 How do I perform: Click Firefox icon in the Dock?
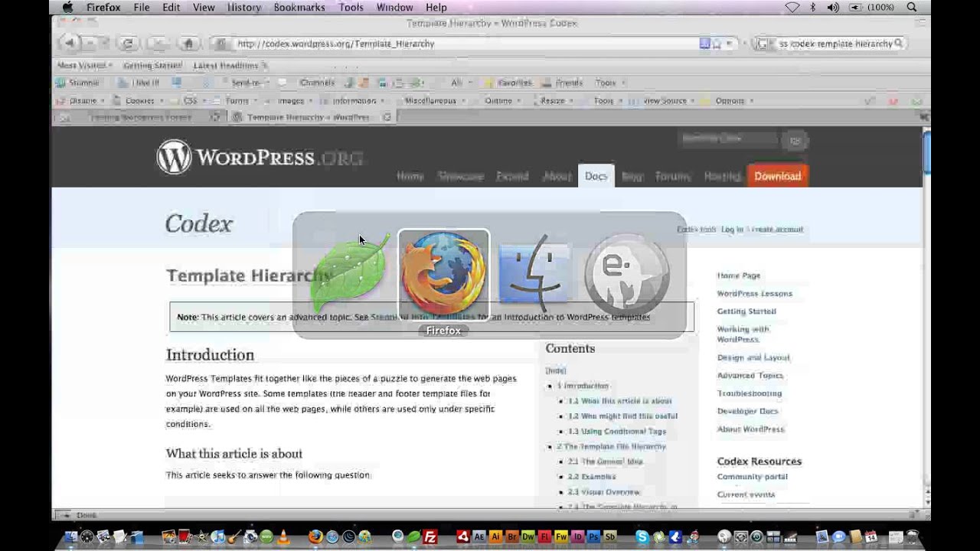(315, 537)
